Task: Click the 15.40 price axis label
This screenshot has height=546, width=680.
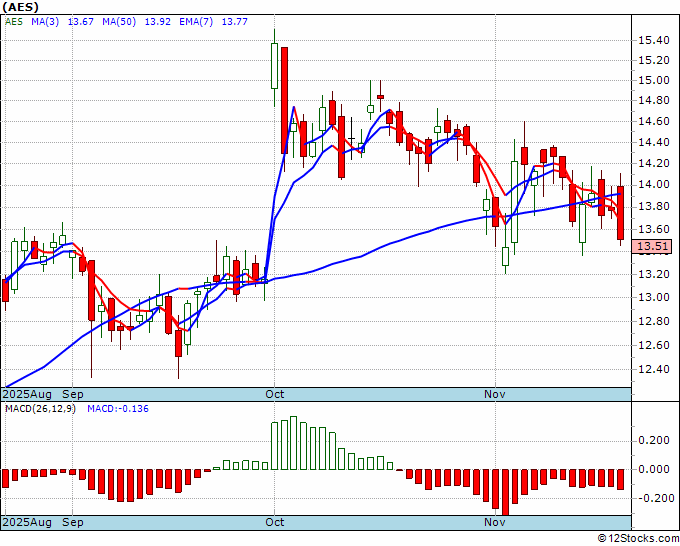Action: click(654, 40)
